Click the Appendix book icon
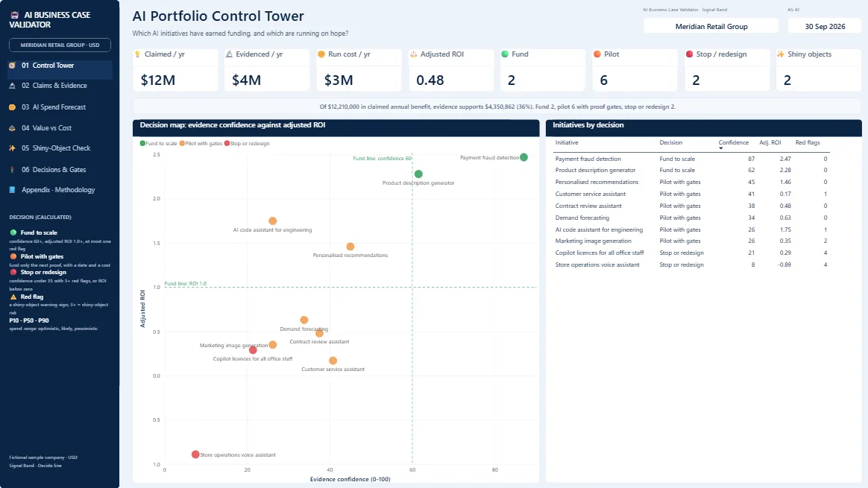Image resolution: width=868 pixels, height=488 pixels. click(12, 190)
